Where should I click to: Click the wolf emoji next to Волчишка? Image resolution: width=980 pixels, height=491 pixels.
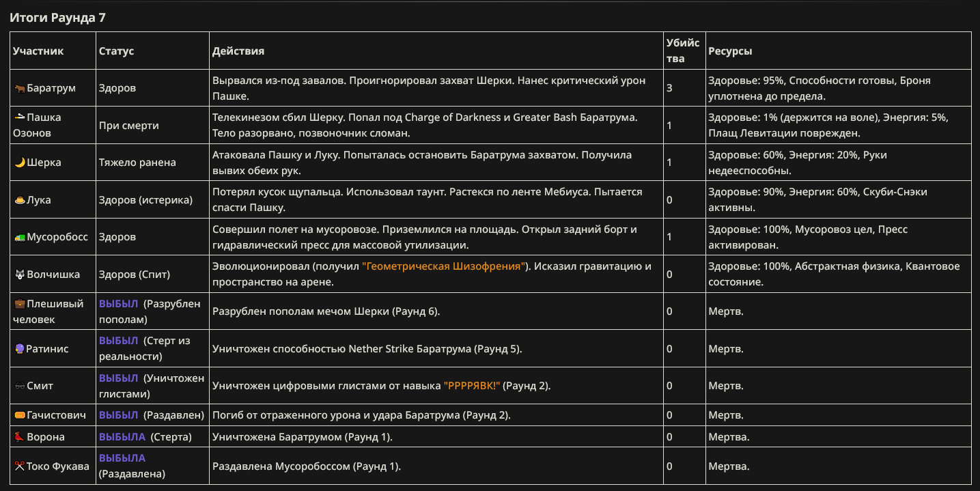(19, 275)
